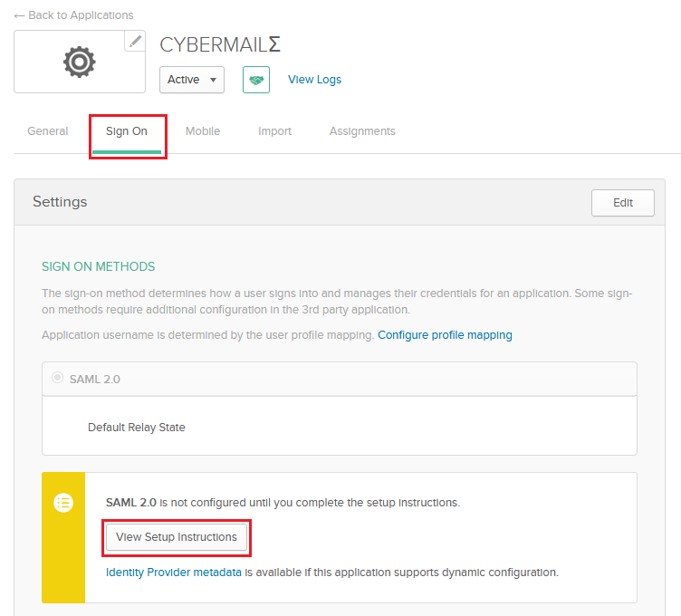Click the Settings panel heading

tap(60, 202)
